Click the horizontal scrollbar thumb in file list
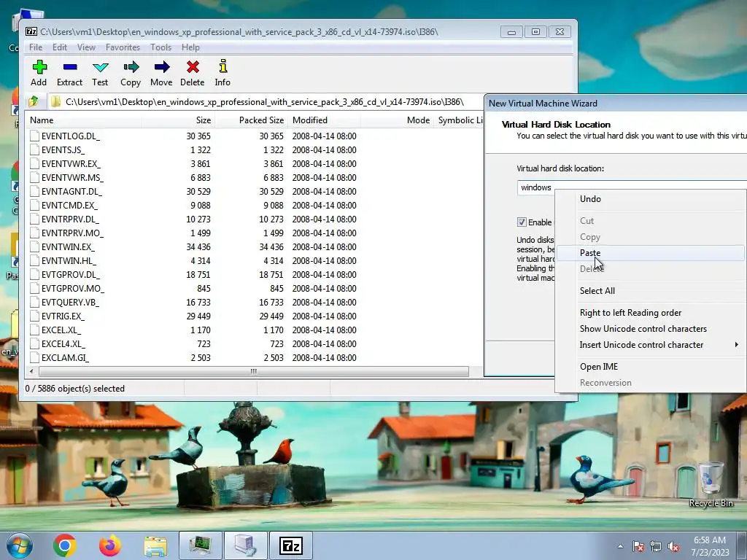This screenshot has width=747, height=560. 253,371
